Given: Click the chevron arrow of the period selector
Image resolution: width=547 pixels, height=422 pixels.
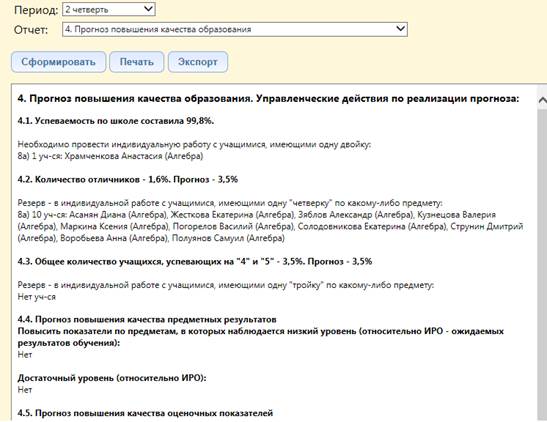Looking at the screenshot, I should (148, 9).
